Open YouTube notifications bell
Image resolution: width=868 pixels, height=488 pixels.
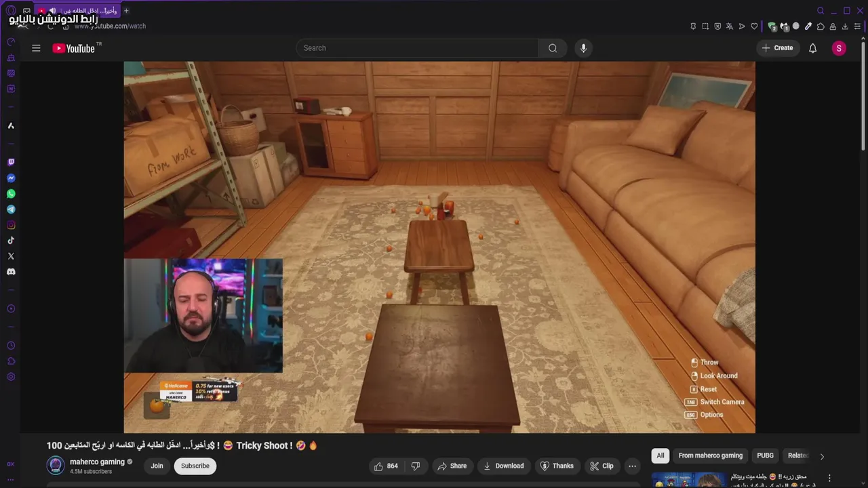[812, 48]
